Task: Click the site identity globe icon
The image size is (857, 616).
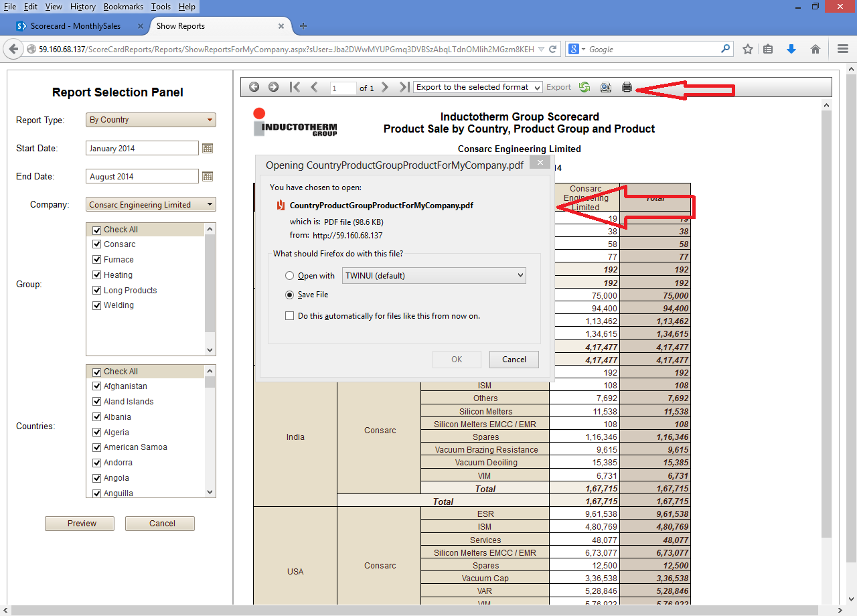Action: click(31, 49)
